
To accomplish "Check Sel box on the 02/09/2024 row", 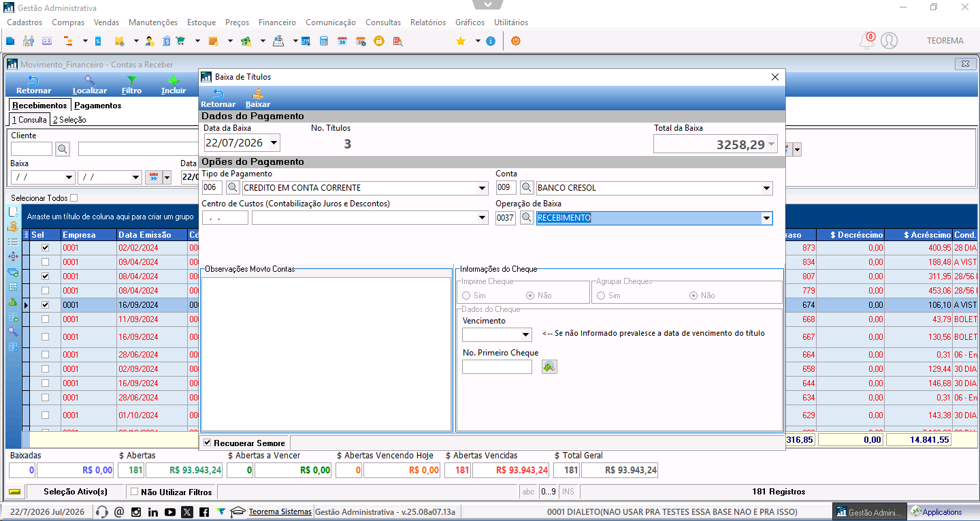I will 45,368.
